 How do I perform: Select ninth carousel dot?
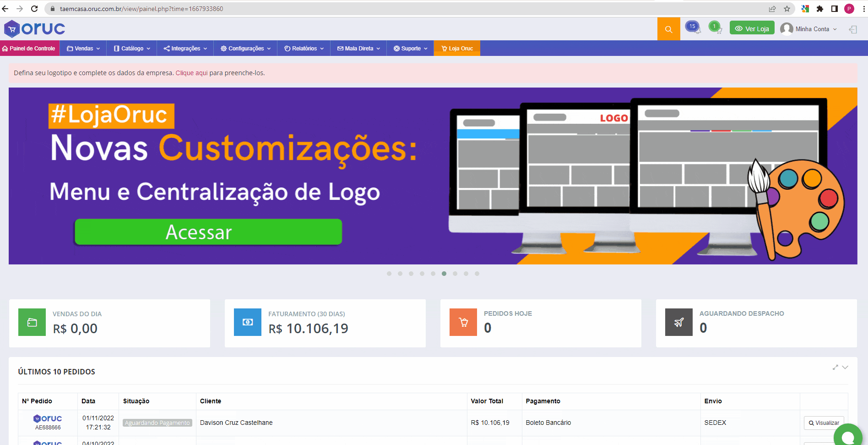click(x=477, y=274)
